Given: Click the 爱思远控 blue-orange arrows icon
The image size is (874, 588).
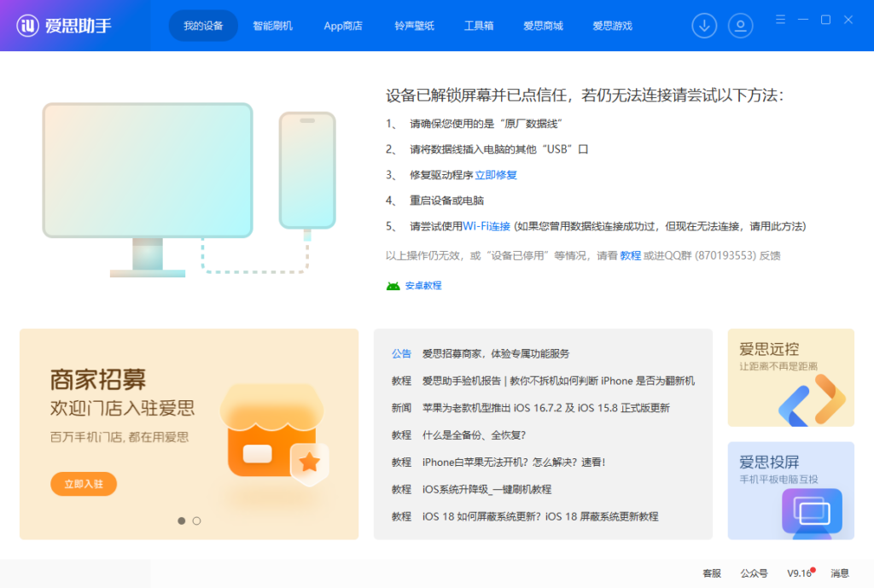Looking at the screenshot, I should click(x=813, y=401).
